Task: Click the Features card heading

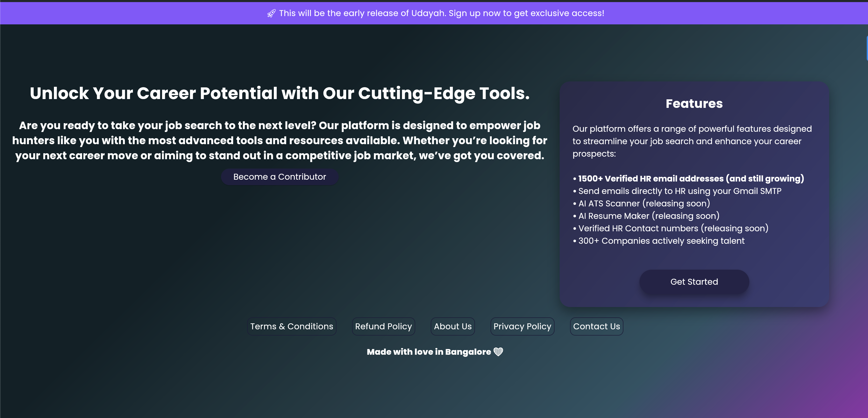Action: (x=694, y=103)
